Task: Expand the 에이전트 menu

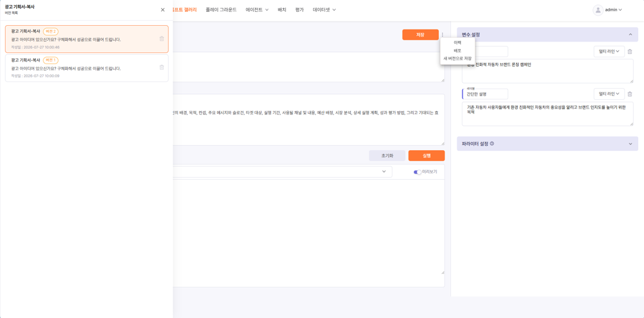Action: point(257,9)
